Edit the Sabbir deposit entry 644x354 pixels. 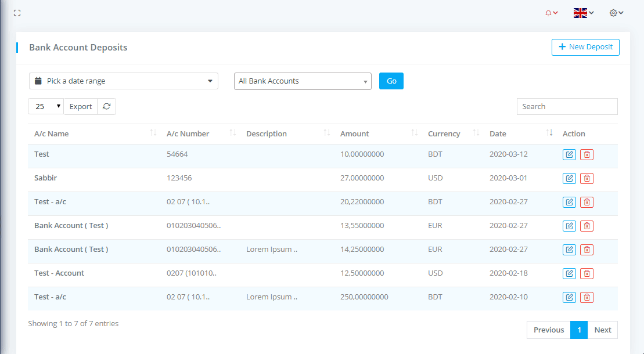[569, 178]
